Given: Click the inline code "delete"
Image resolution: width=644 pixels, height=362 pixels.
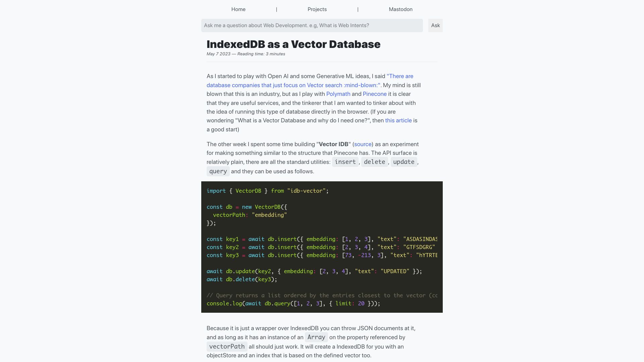Looking at the screenshot, I should [x=374, y=162].
